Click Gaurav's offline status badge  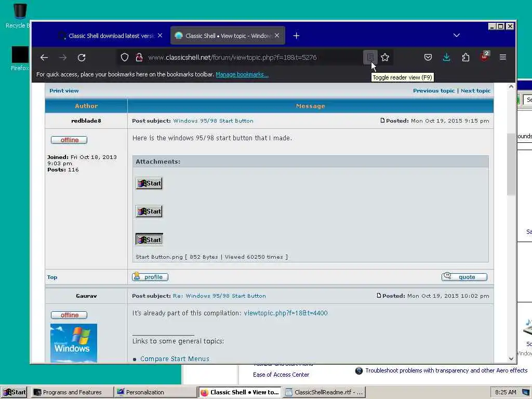click(x=69, y=315)
